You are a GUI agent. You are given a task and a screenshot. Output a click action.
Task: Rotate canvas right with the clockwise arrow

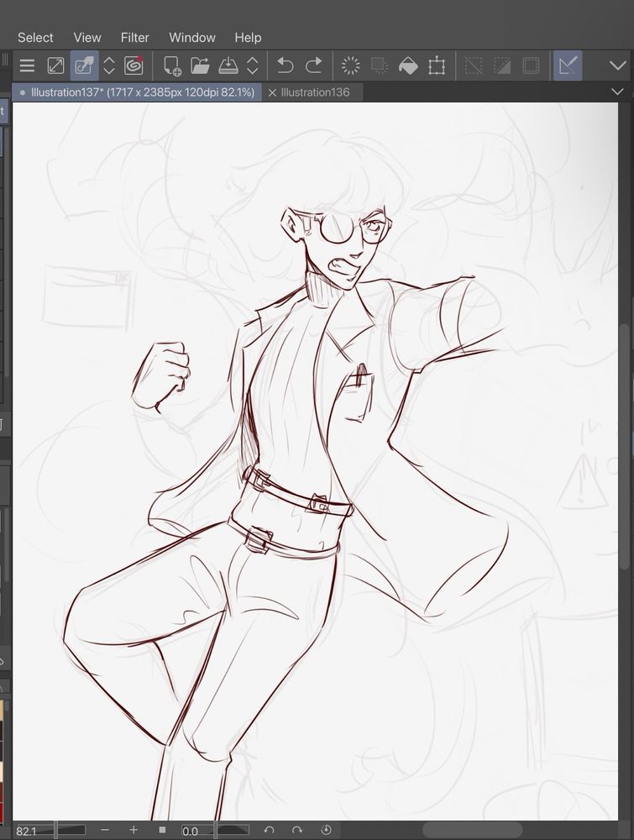pyautogui.click(x=297, y=831)
